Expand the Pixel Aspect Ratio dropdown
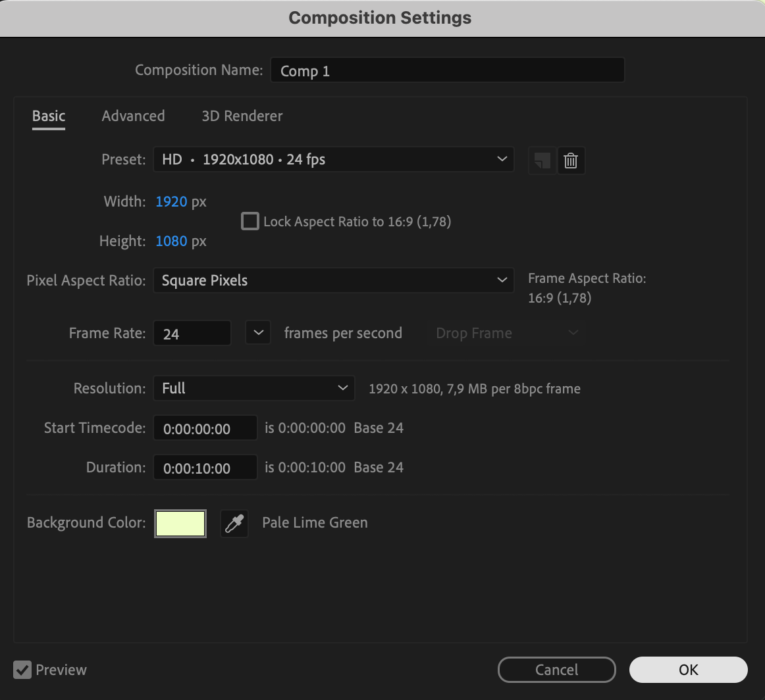 point(333,280)
